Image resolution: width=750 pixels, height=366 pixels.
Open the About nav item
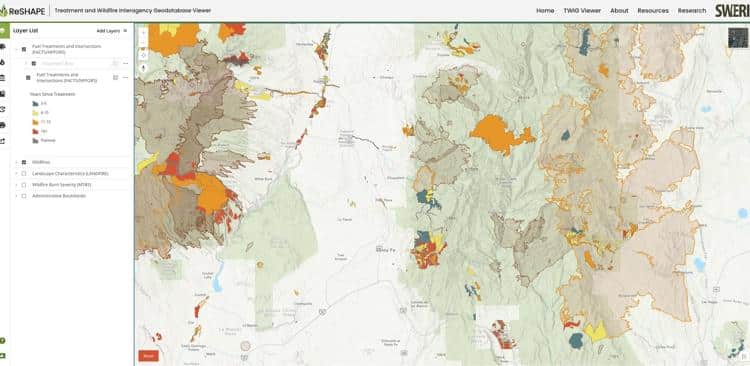(619, 11)
